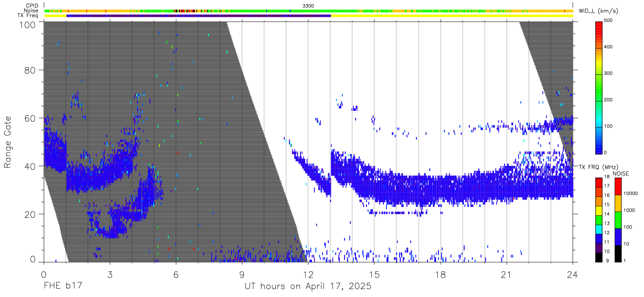The height and width of the screenshot is (297, 644).
Task: Click the 200 tick on width scale
Action: point(609,100)
